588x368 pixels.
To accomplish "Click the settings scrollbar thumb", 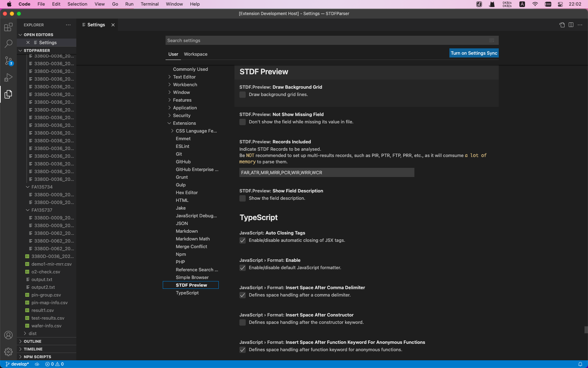I will 586,330.
